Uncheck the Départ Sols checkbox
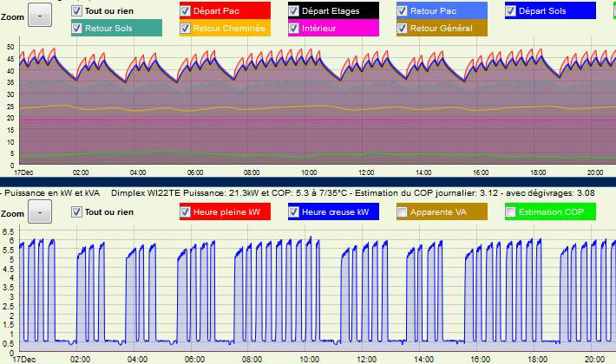Viewport: 616px width, 364px height. (x=511, y=11)
